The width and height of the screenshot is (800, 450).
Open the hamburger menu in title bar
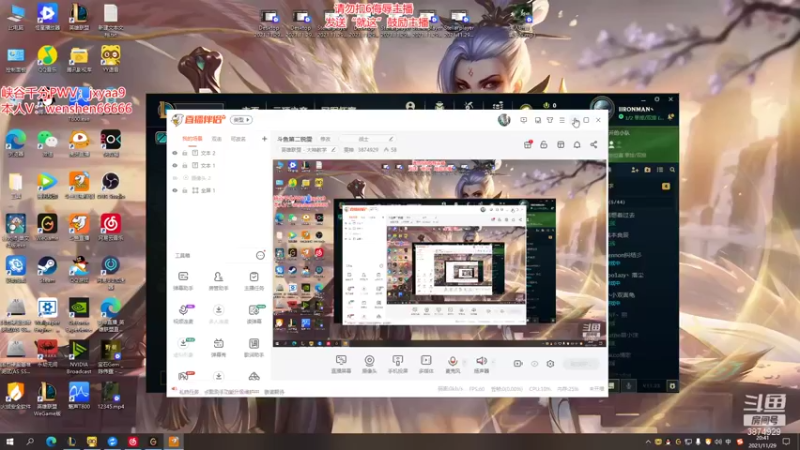point(562,120)
